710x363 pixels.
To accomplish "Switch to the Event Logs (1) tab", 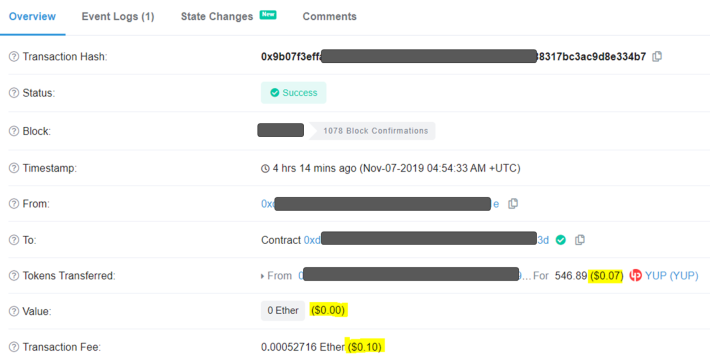I will (118, 17).
